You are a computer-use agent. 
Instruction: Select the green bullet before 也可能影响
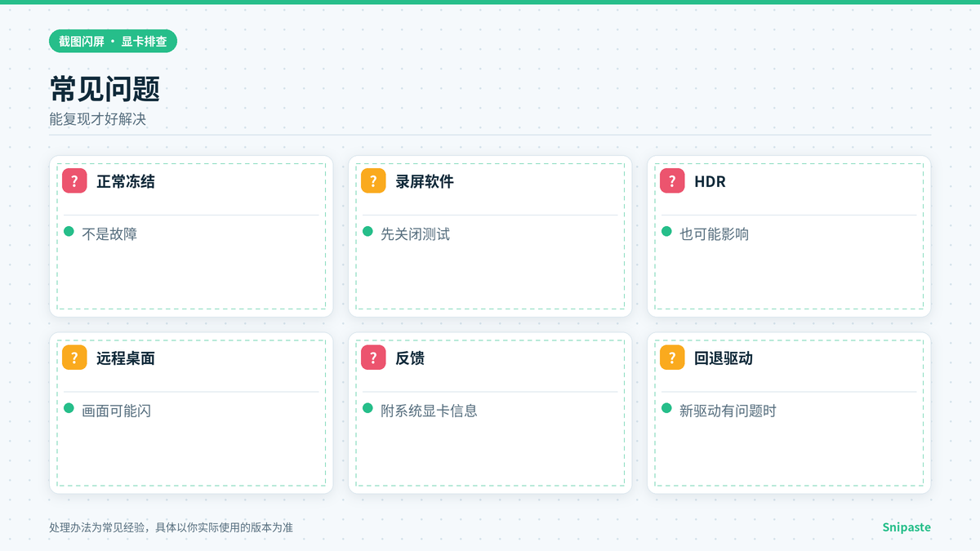pos(667,232)
